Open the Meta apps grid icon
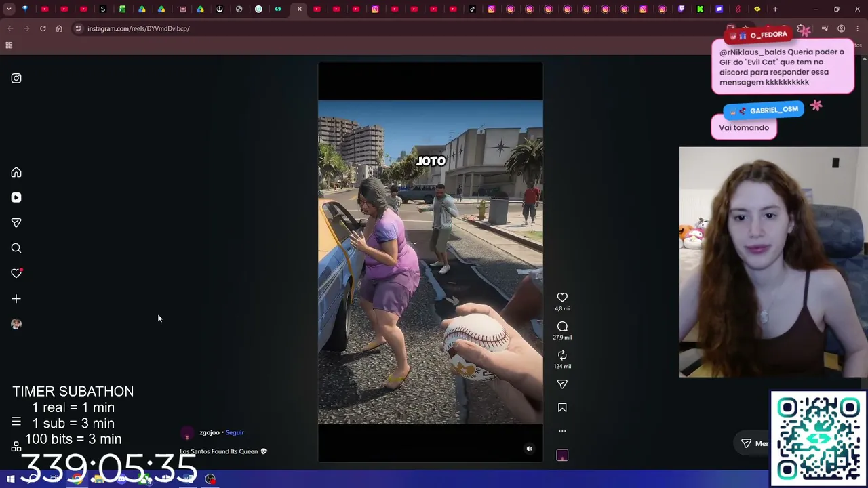This screenshot has width=868, height=488. pyautogui.click(x=16, y=447)
